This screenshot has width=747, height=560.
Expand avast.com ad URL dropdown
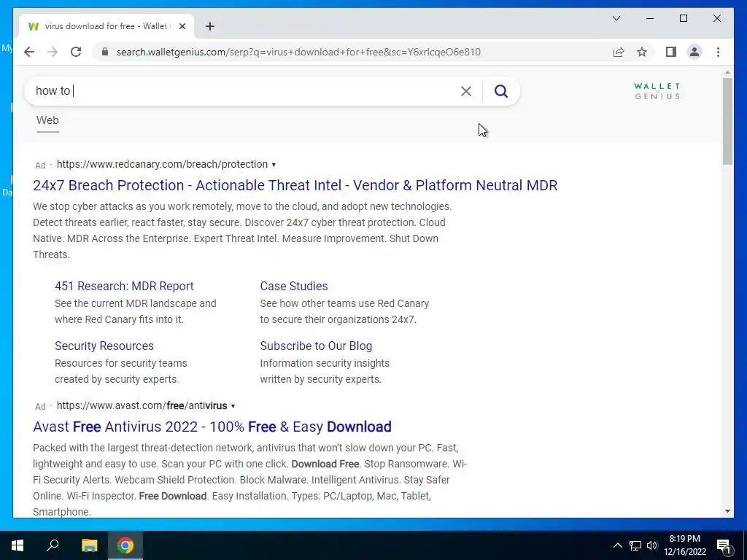(233, 406)
